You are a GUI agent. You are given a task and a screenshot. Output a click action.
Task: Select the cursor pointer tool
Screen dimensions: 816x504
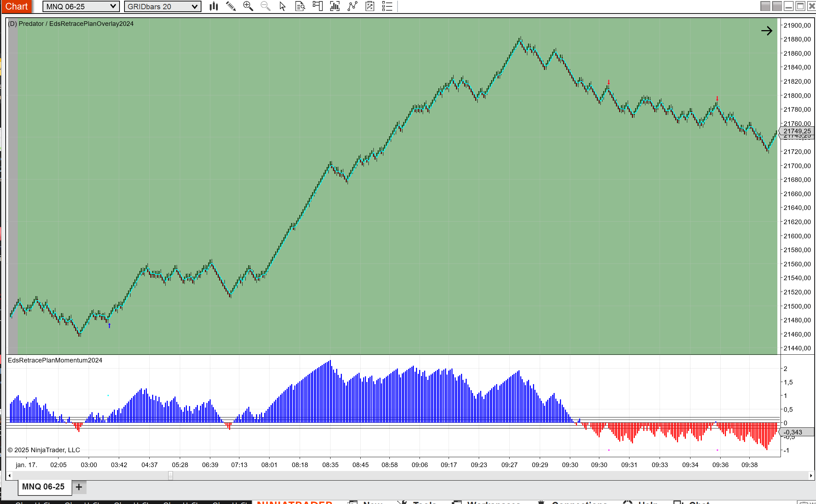[282, 6]
